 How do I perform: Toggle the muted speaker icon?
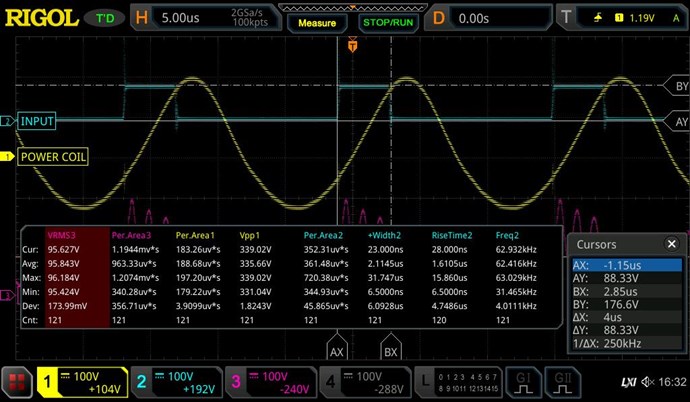point(648,382)
